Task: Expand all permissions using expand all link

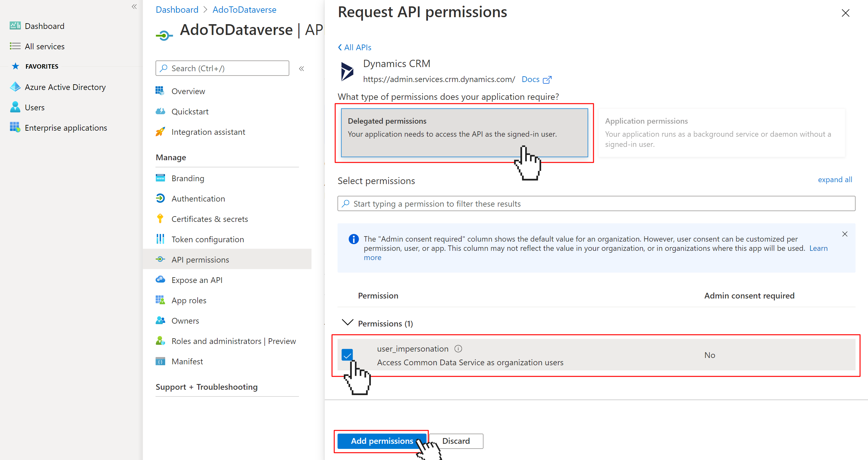Action: tap(835, 180)
